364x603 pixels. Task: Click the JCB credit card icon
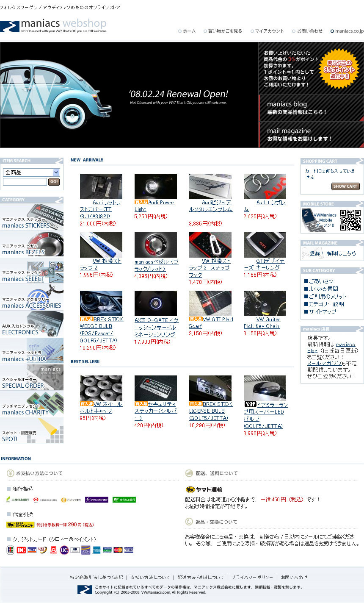click(x=11, y=550)
